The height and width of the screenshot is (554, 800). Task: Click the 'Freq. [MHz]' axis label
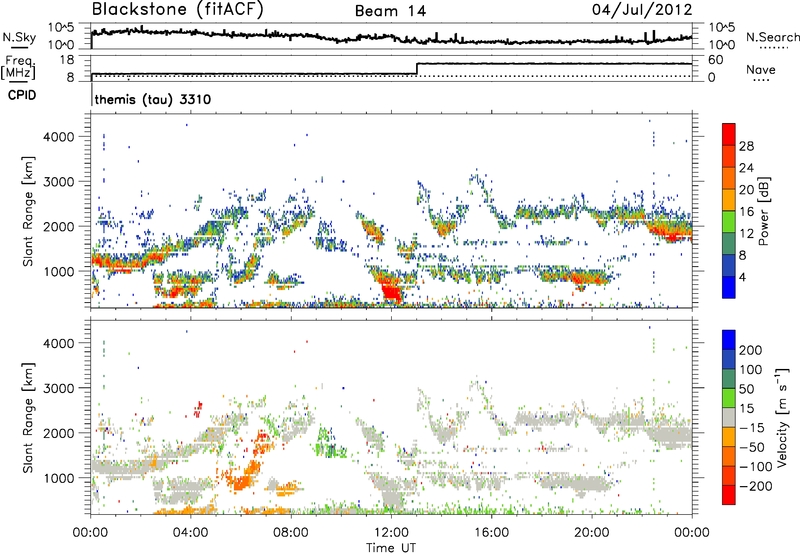[18, 68]
